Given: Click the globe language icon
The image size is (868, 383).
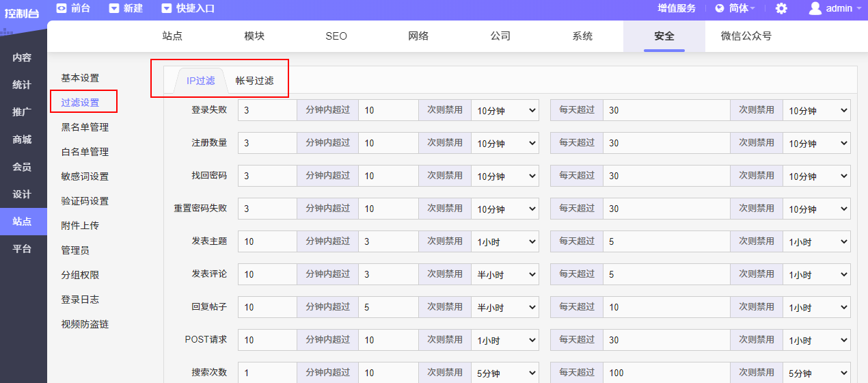Looking at the screenshot, I should pyautogui.click(x=720, y=9).
